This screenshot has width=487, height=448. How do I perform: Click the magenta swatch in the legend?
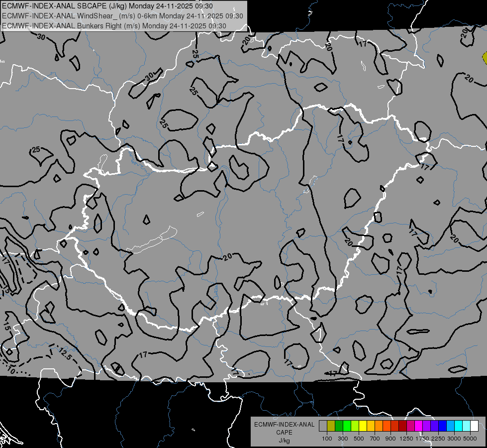[419, 426]
